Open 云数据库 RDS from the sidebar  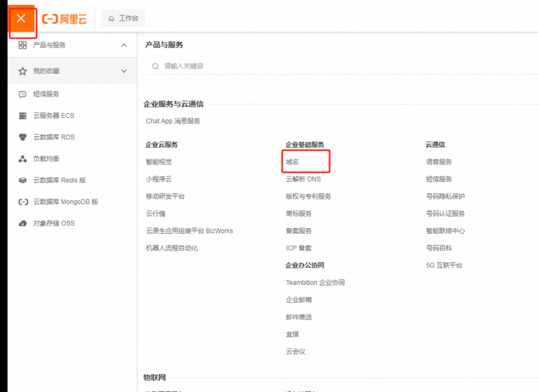coord(54,137)
